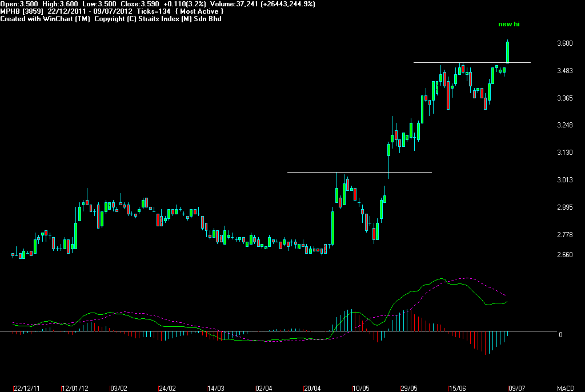This screenshot has height=392, width=585.
Task: Select the 3.600 price axis label
Action: tap(565, 43)
